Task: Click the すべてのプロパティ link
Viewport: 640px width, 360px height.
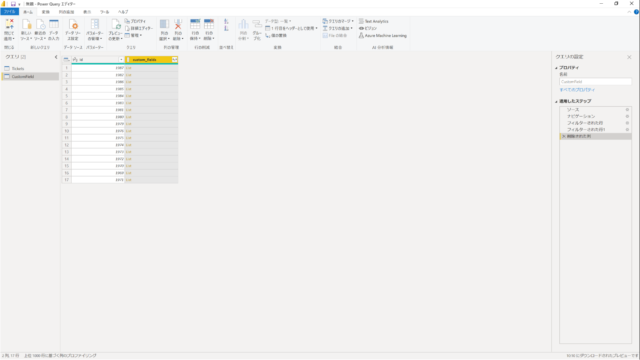Action: [x=577, y=90]
